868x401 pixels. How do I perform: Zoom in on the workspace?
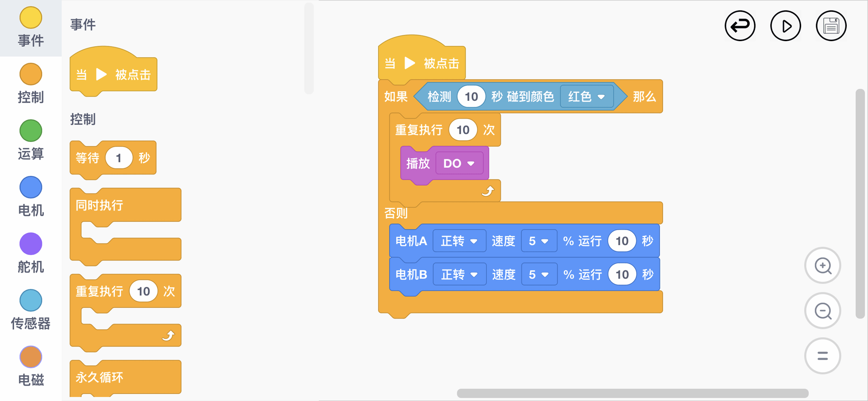[x=823, y=265]
